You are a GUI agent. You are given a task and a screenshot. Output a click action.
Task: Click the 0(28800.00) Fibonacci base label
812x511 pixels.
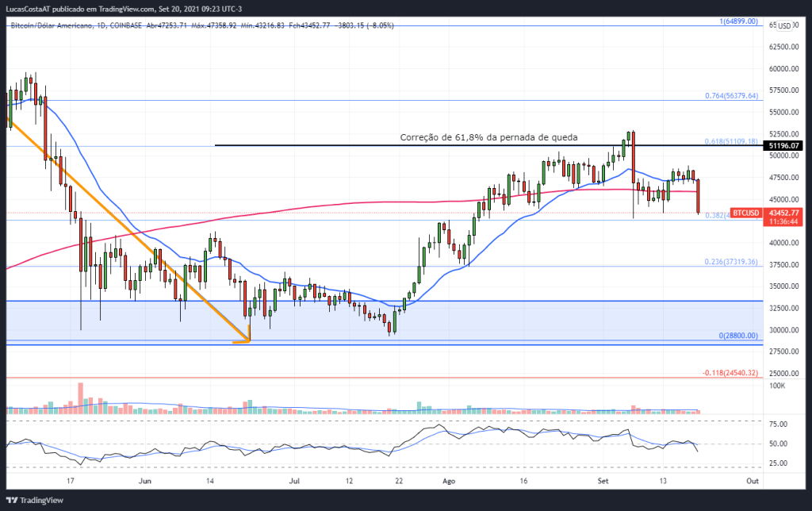[x=738, y=336]
